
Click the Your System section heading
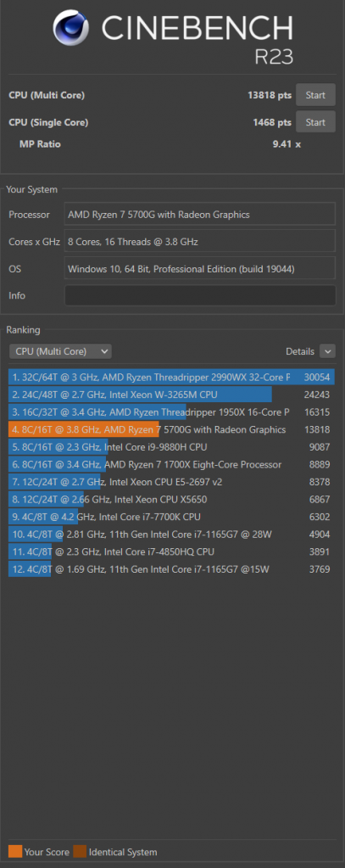pyautogui.click(x=31, y=189)
